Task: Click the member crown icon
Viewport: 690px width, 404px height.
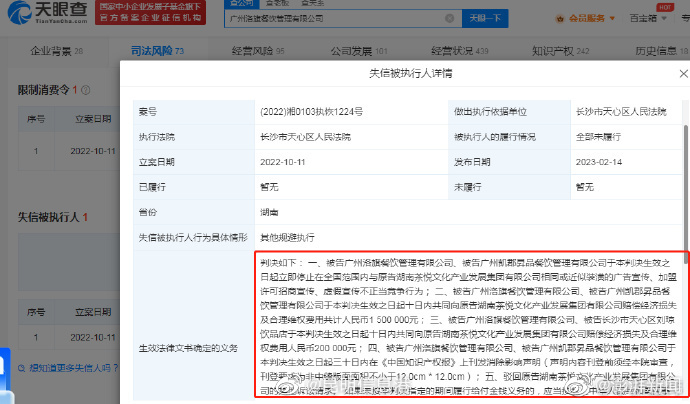Action: 560,18
